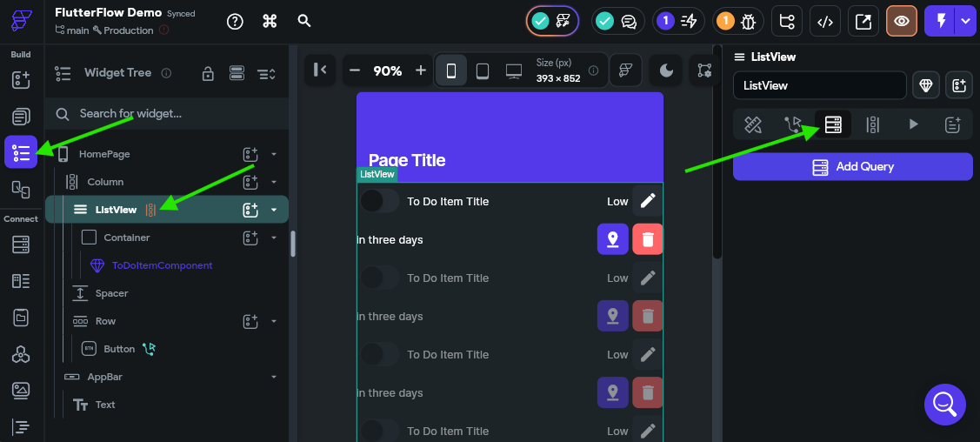980x442 pixels.
Task: Open the help question mark icon
Action: pyautogui.click(x=235, y=21)
